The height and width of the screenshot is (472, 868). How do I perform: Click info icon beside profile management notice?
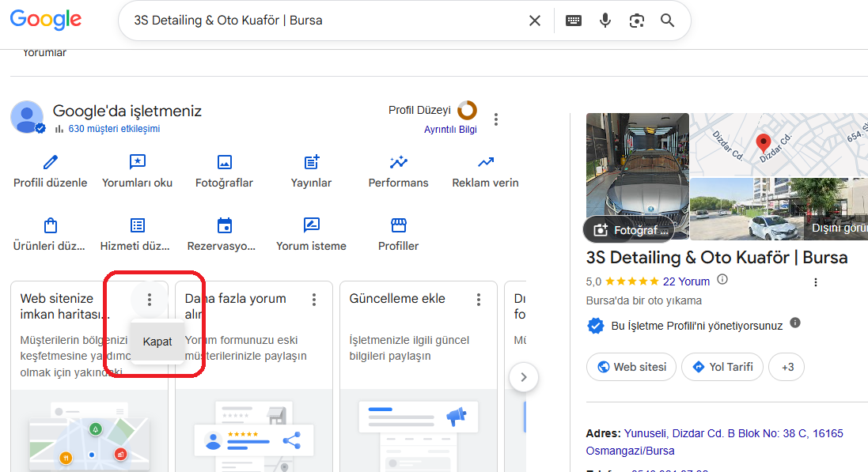click(x=795, y=323)
